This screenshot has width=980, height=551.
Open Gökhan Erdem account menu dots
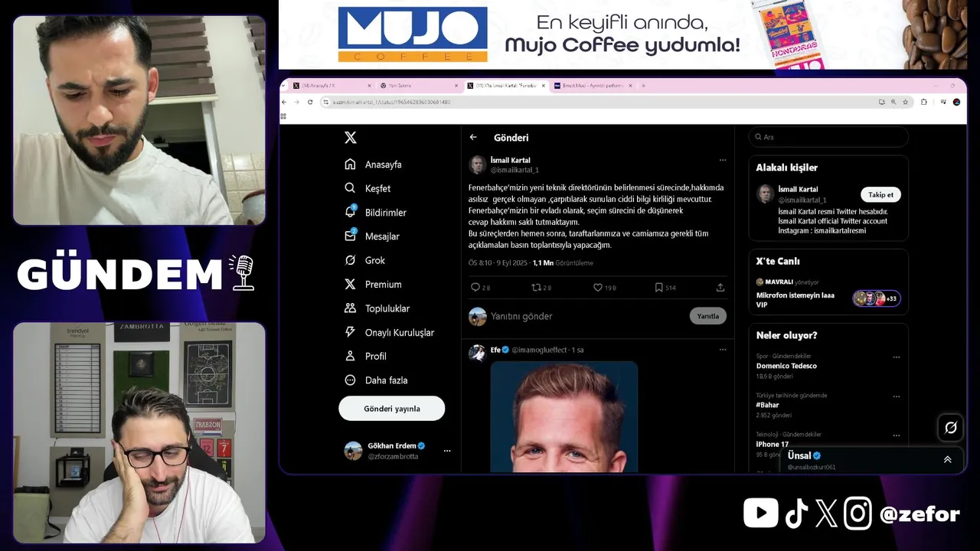point(447,451)
